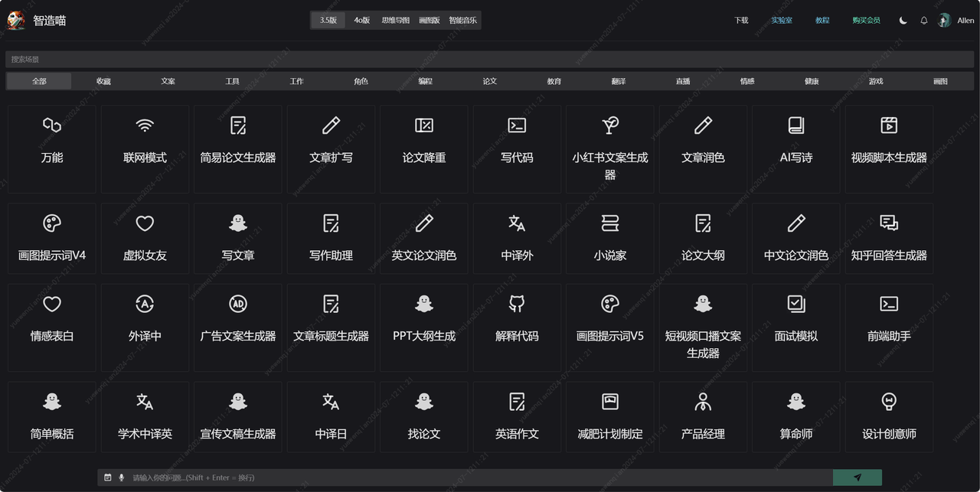Switch to the 思维导图 tab
The image size is (980, 492).
pyautogui.click(x=395, y=21)
